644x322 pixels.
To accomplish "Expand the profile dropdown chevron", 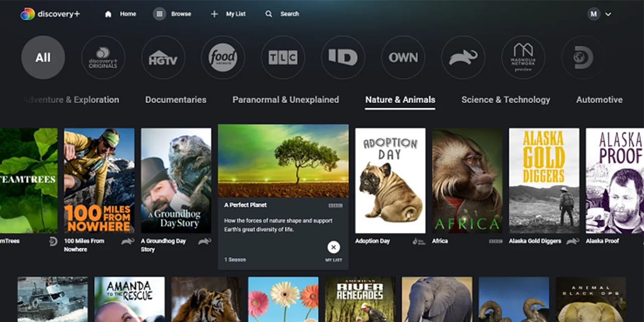I will [608, 14].
